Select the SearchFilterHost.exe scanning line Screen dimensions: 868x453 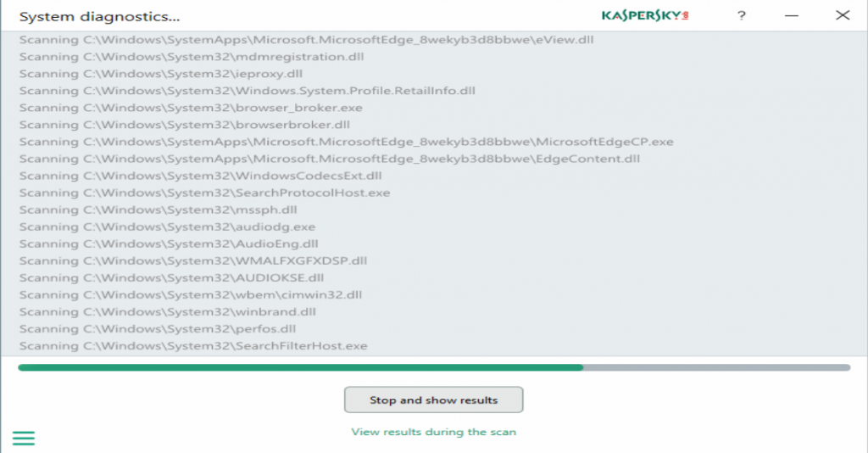coord(193,346)
